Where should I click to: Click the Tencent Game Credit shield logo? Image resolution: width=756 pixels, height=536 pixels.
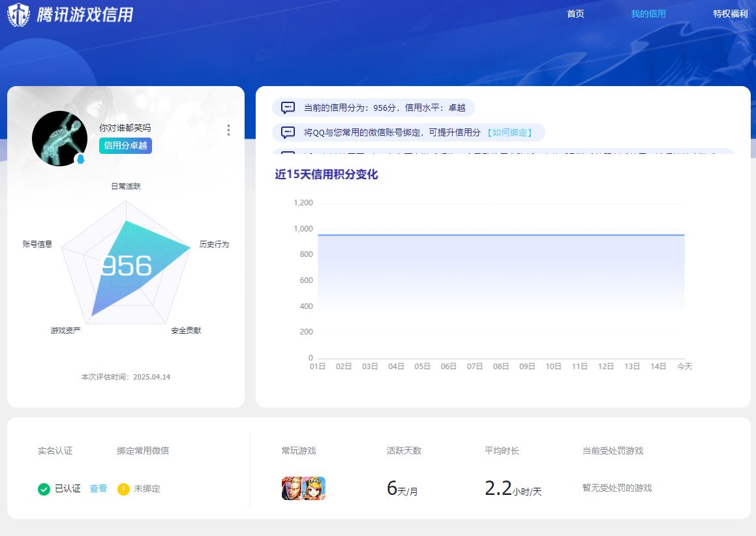[19, 14]
